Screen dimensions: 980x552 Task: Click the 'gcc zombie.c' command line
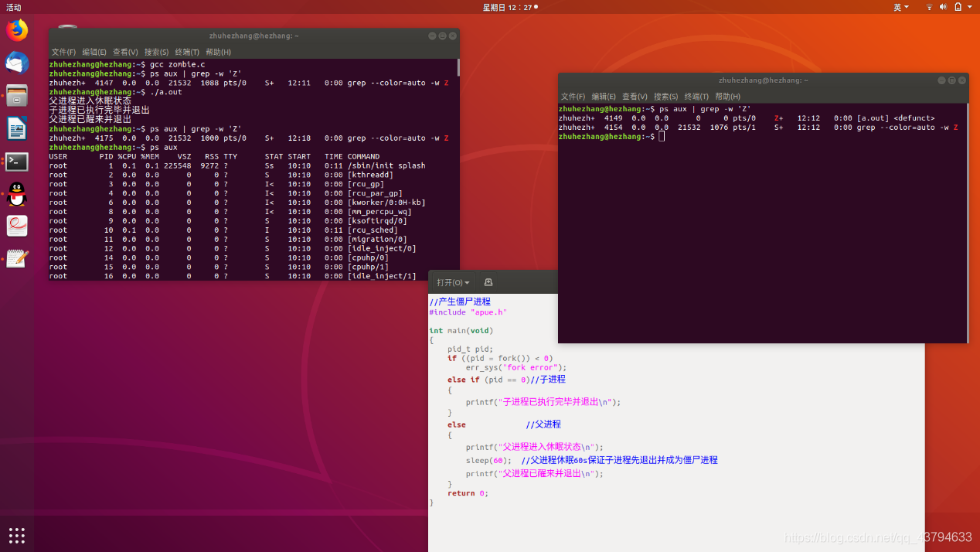pos(178,63)
